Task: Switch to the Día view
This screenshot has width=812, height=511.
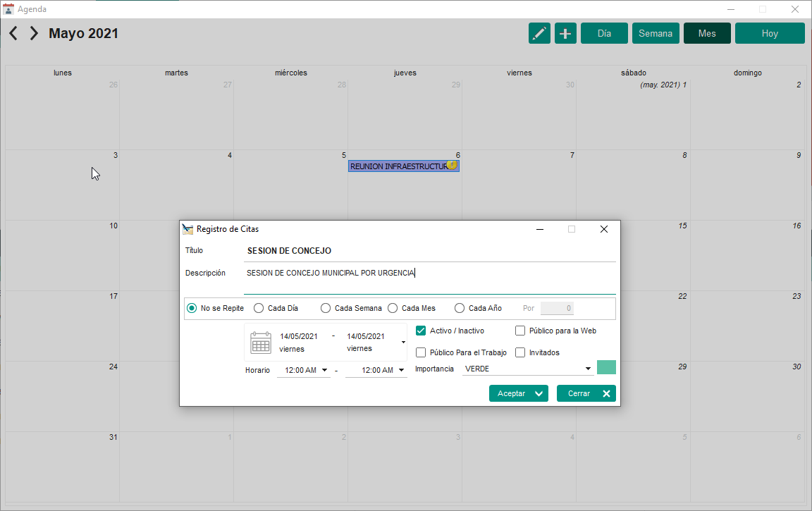Action: click(x=604, y=33)
